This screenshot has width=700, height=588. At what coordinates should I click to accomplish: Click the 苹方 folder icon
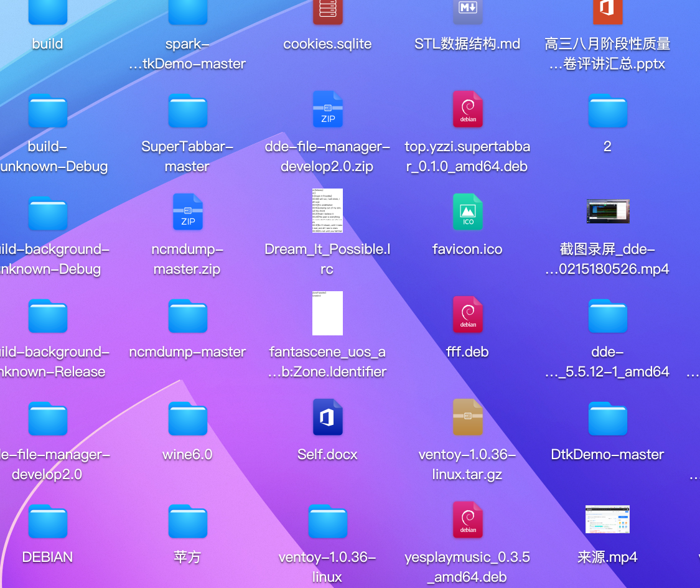point(187,521)
